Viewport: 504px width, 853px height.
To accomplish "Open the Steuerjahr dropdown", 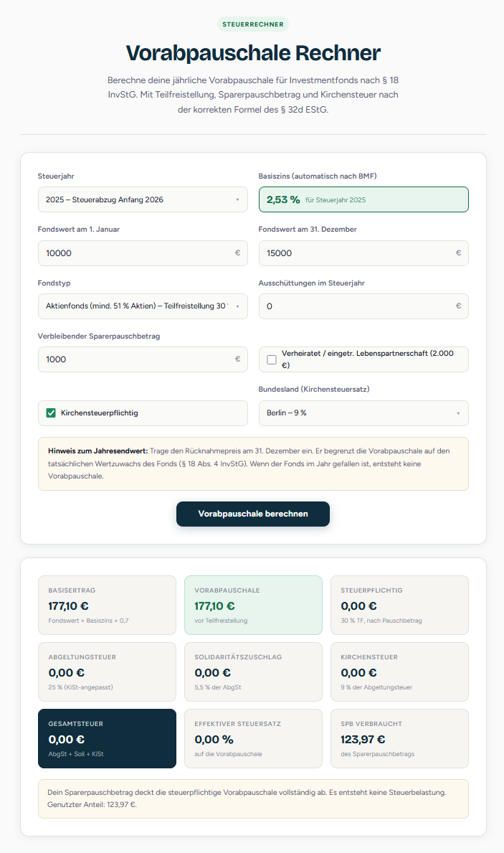I will (143, 199).
